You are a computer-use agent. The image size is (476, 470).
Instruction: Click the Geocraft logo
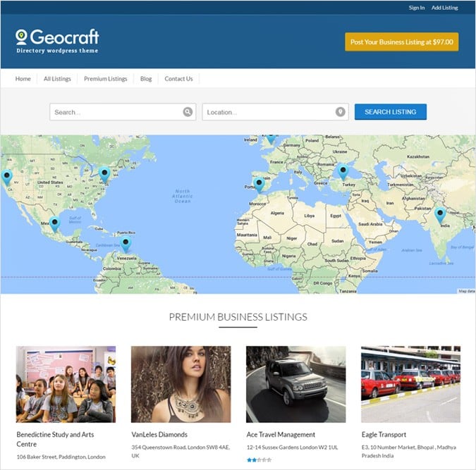[57, 42]
